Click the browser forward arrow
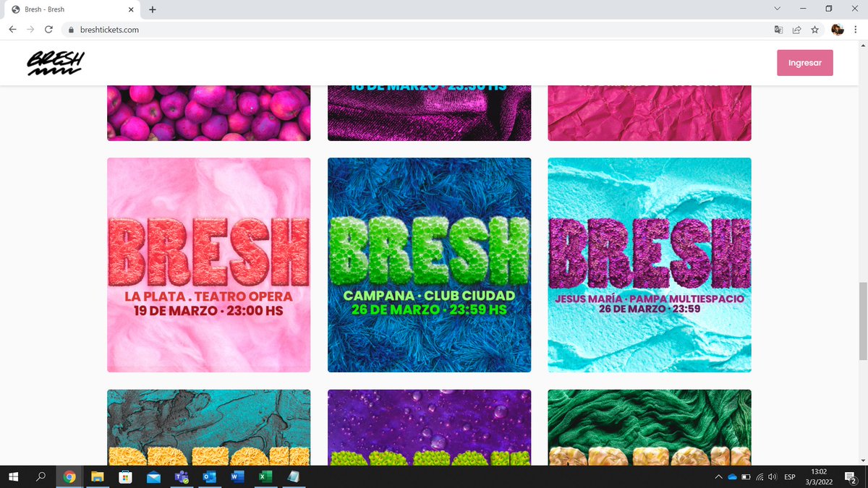 (30, 30)
